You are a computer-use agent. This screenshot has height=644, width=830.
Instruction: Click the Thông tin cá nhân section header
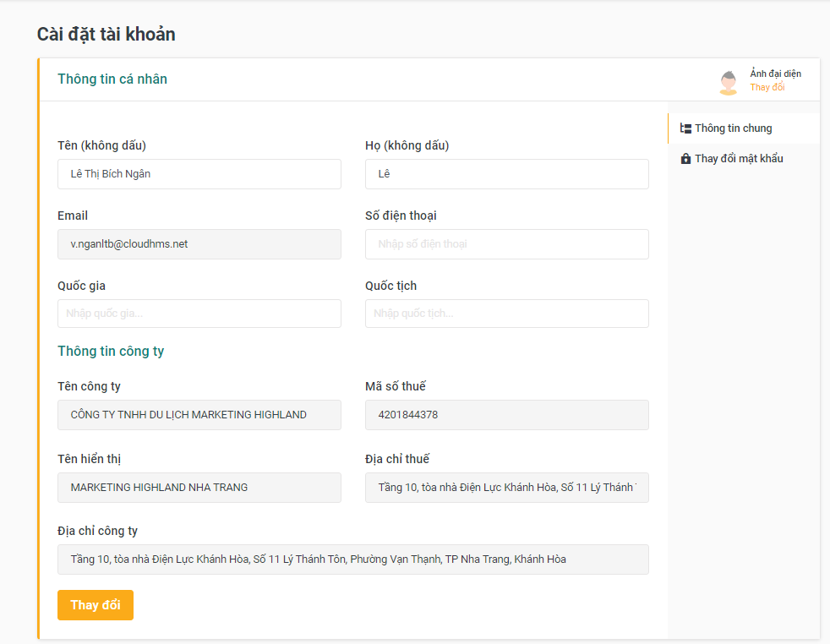(x=112, y=79)
